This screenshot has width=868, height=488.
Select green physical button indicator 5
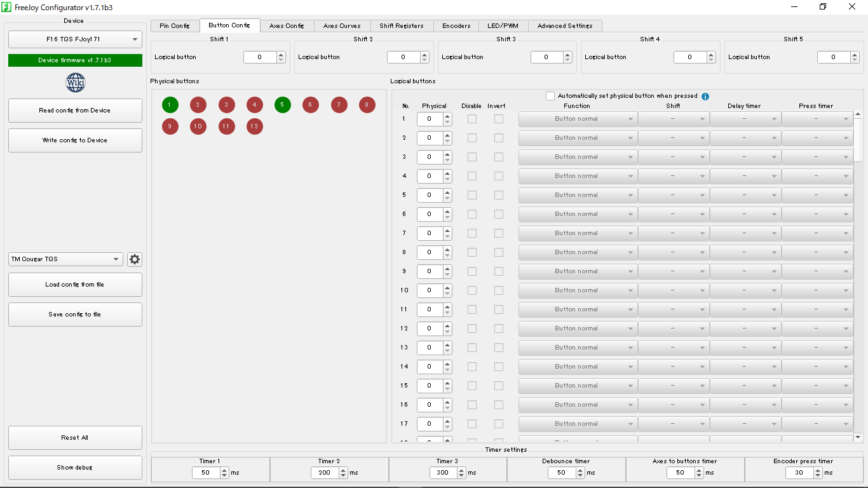283,105
